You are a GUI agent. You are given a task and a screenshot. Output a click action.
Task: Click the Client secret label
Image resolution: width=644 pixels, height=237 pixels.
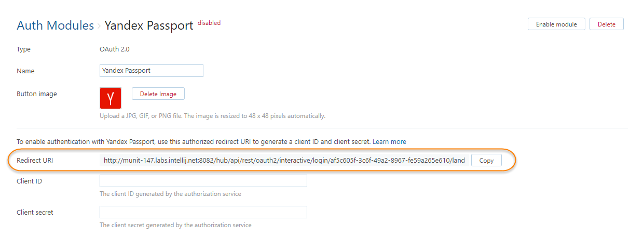click(35, 212)
